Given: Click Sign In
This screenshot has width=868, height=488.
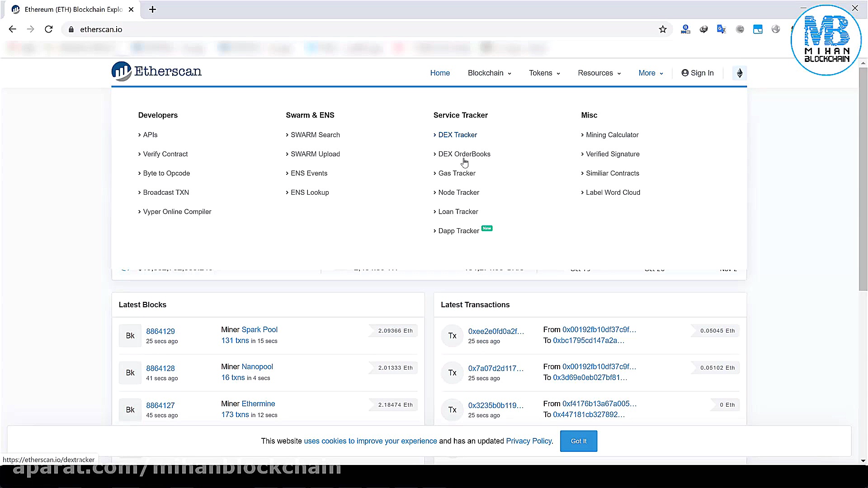Looking at the screenshot, I should click(x=698, y=73).
